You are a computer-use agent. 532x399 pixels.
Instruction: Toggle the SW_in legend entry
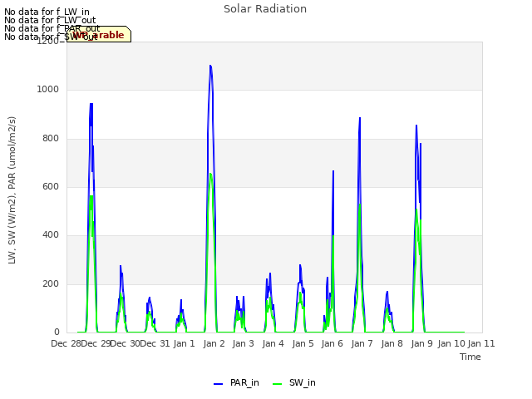pos(294,383)
